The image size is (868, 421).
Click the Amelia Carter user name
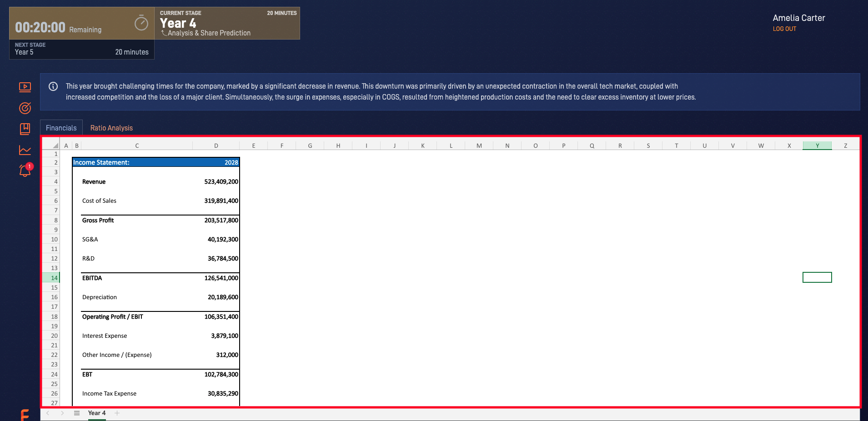798,18
